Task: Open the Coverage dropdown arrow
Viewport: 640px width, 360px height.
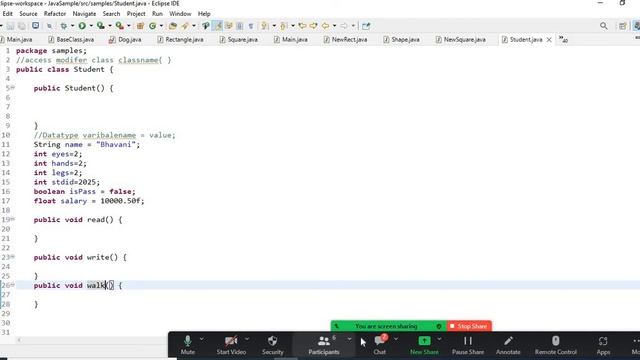Action: [x=110, y=26]
